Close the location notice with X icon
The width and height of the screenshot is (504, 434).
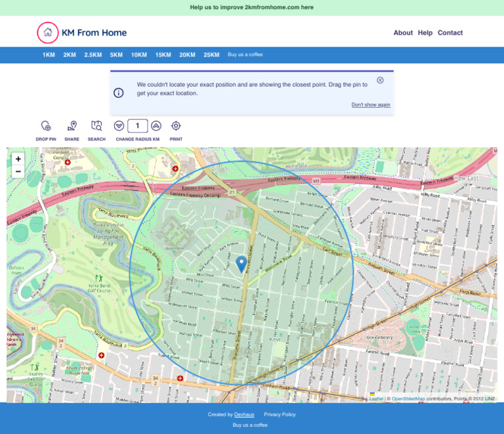point(380,80)
